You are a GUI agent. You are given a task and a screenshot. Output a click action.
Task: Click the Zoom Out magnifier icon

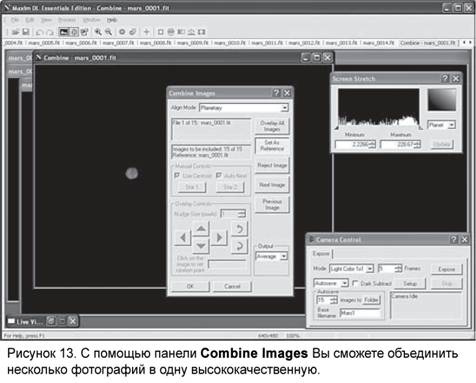pyautogui.click(x=108, y=32)
